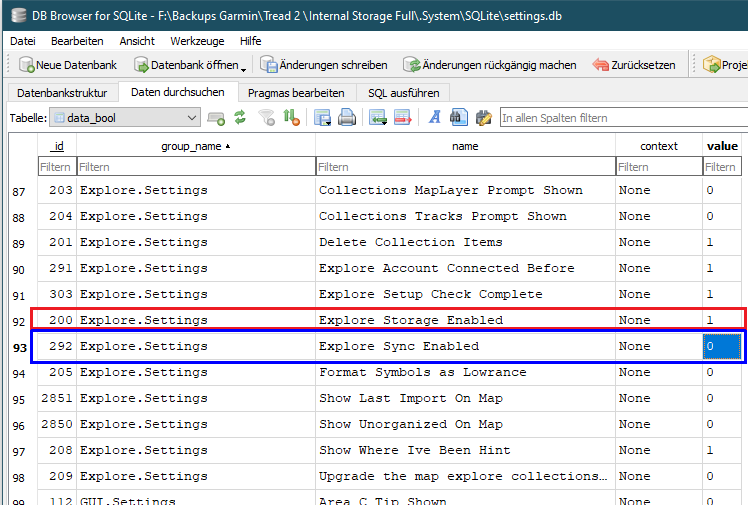Click the find and replace icon with pencil

(x=483, y=117)
